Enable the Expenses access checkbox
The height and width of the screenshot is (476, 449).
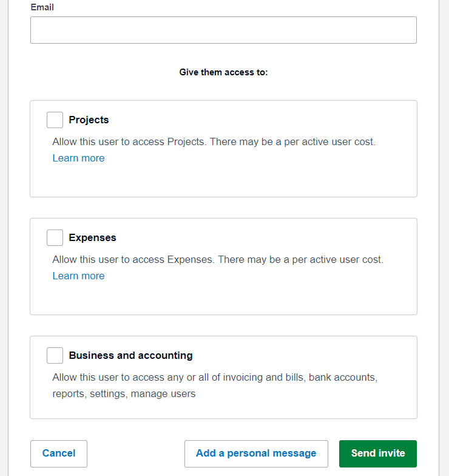pos(55,238)
